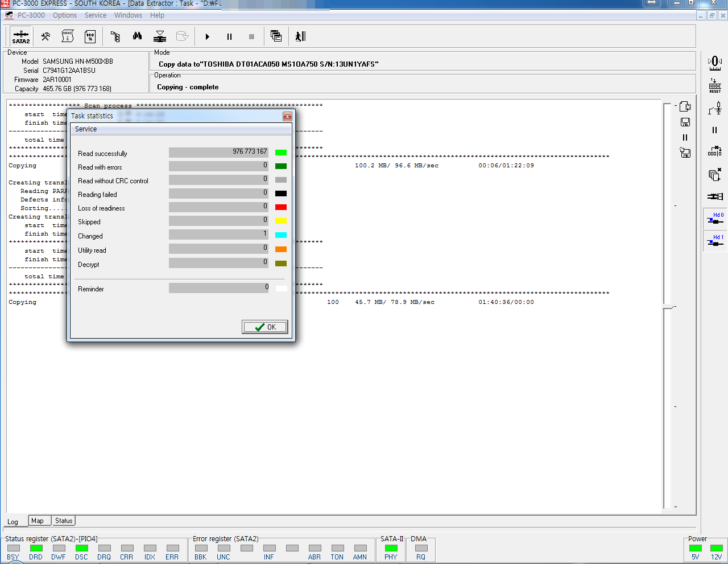Click OK in Task statistics dialog
Viewport: 728px width, 564px height.
(x=265, y=327)
